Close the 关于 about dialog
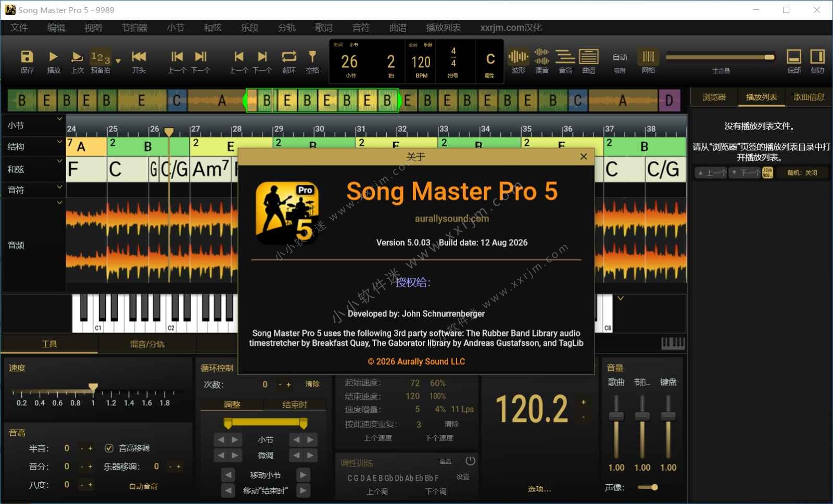The width and height of the screenshot is (833, 504). click(x=584, y=156)
